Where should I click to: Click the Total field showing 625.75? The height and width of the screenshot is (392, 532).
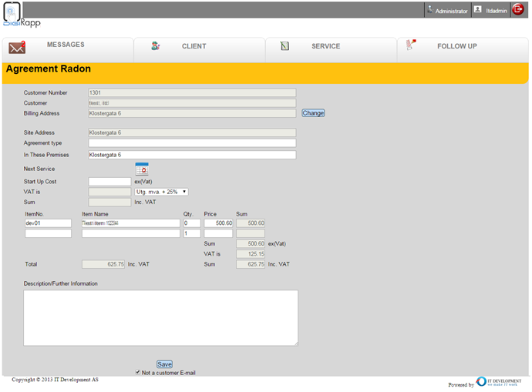coord(103,264)
